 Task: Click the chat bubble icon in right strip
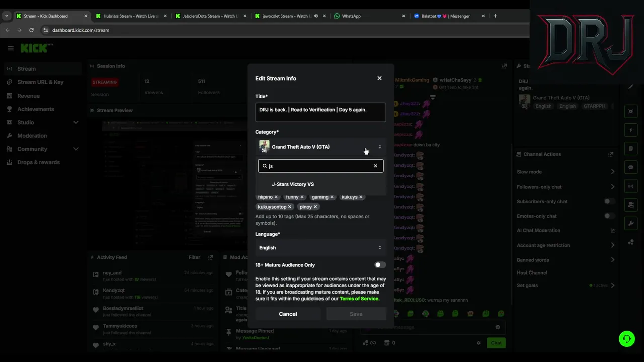(x=631, y=167)
